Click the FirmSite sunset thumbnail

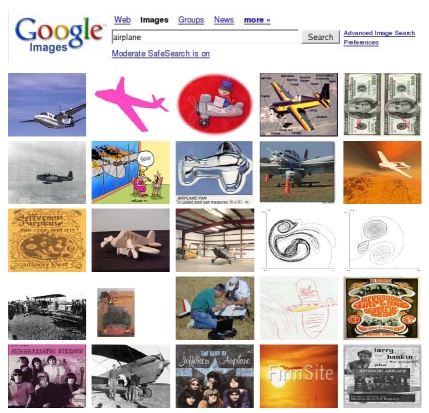click(x=299, y=376)
